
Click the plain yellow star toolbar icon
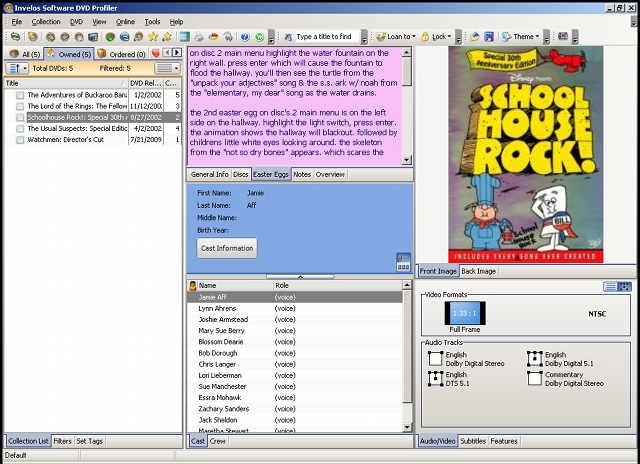[x=153, y=37]
